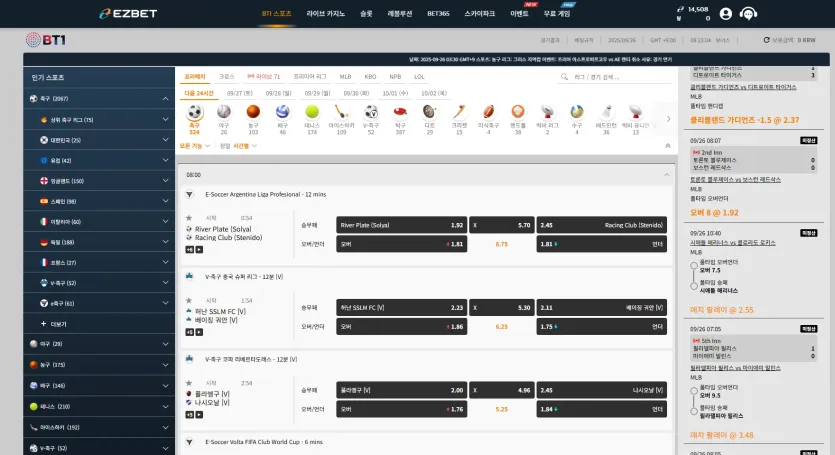
Task: Open the 모든 기능 dropdown
Action: [195, 145]
